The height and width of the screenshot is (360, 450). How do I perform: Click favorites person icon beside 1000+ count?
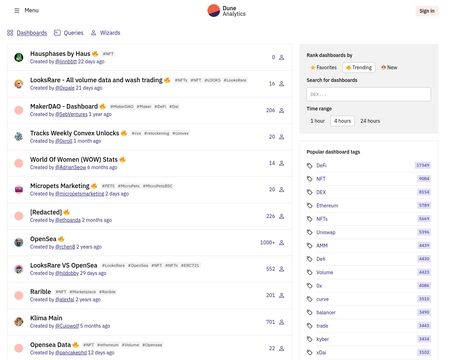[281, 243]
